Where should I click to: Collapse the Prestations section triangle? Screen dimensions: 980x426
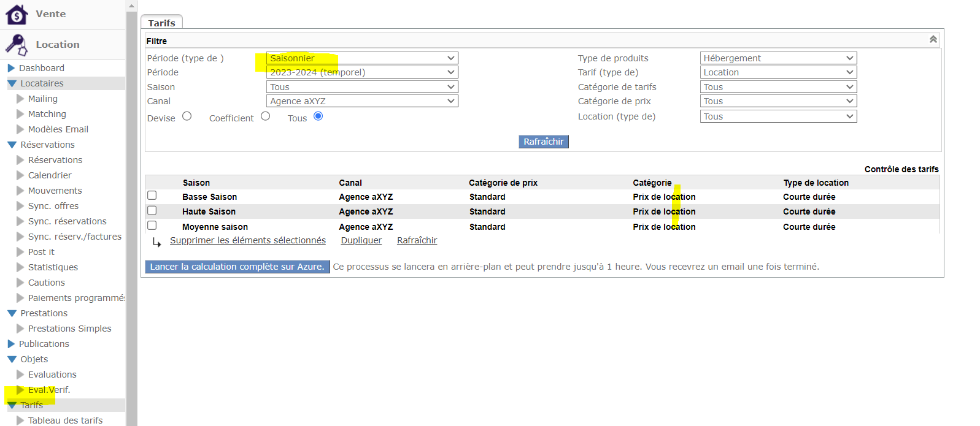point(12,313)
